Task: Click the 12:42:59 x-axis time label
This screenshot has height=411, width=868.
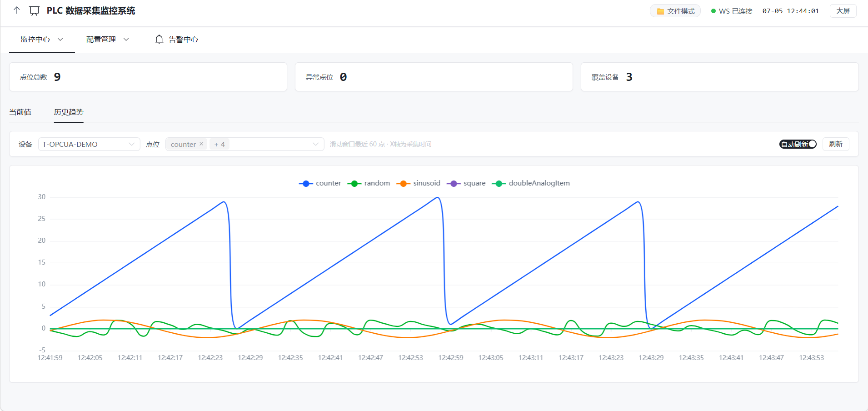Action: [x=451, y=358]
